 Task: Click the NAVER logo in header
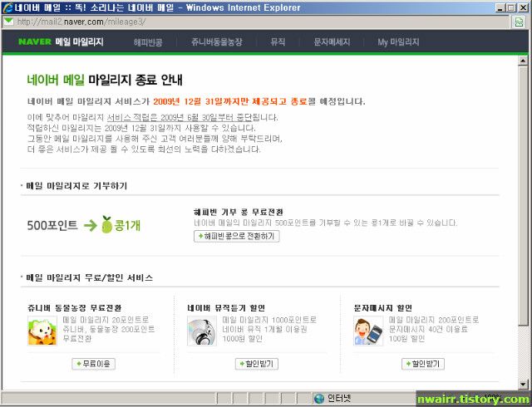(x=35, y=42)
